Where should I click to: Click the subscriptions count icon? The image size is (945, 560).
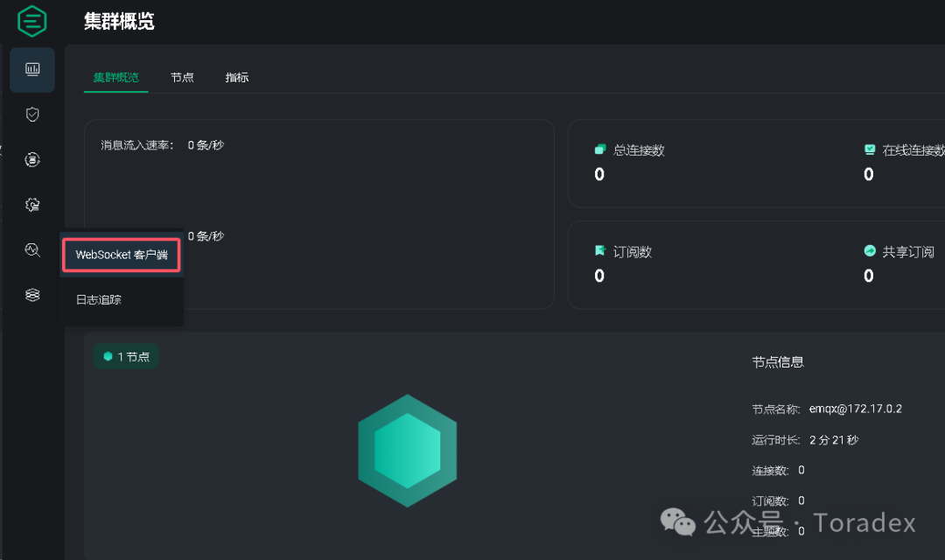click(x=600, y=251)
